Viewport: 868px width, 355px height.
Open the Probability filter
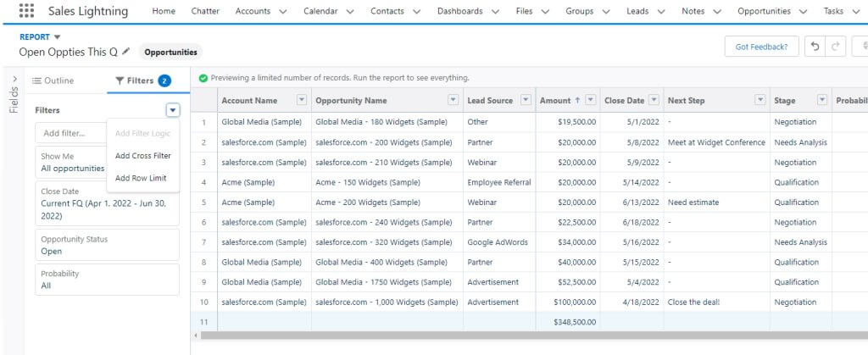point(107,280)
